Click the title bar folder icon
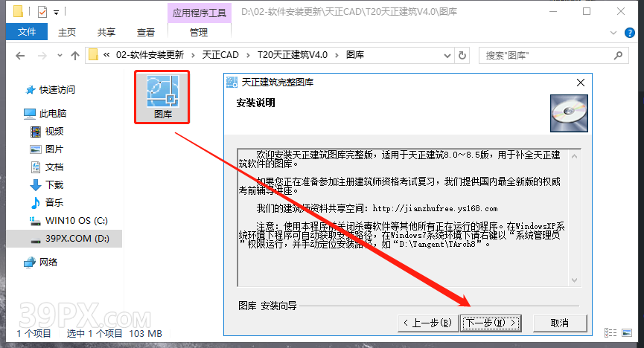 click(18, 11)
